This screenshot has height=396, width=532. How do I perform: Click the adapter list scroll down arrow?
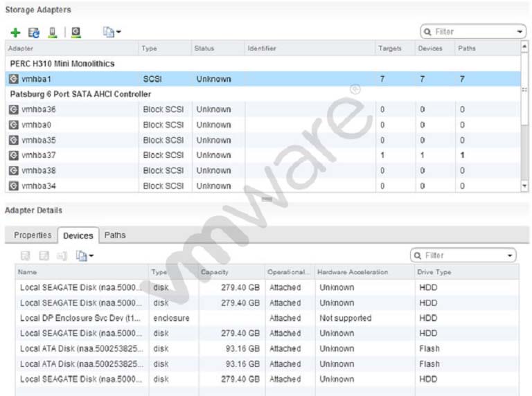(x=524, y=186)
